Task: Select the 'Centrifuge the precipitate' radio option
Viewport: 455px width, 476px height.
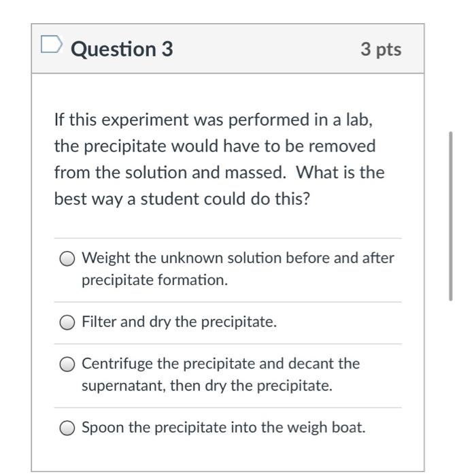Action: [67, 364]
